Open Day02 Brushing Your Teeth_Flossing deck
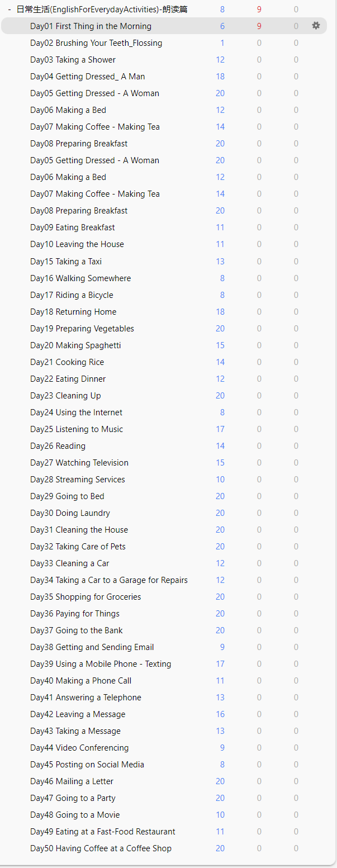The height and width of the screenshot is (868, 337). [x=96, y=43]
